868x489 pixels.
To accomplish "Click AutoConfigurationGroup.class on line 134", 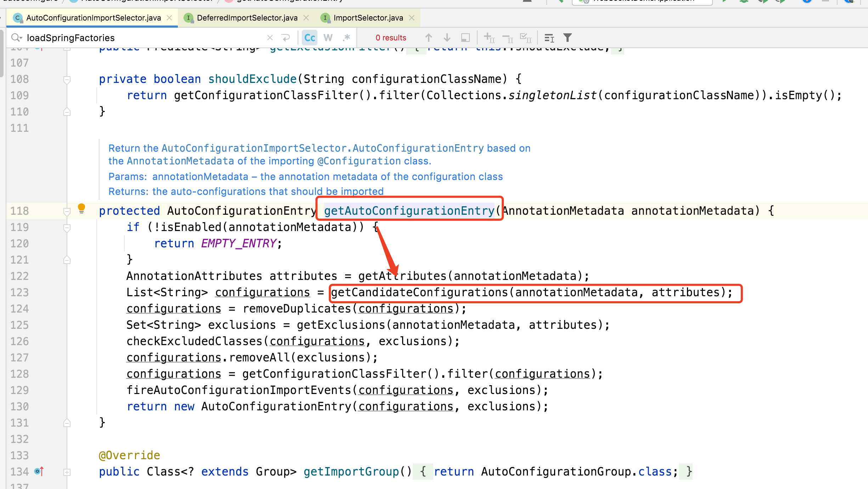I will (576, 472).
